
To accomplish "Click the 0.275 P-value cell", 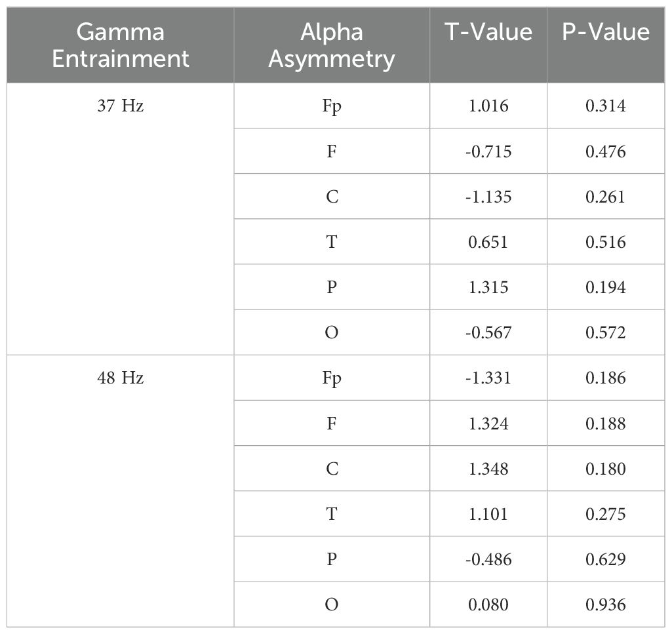I will [606, 513].
